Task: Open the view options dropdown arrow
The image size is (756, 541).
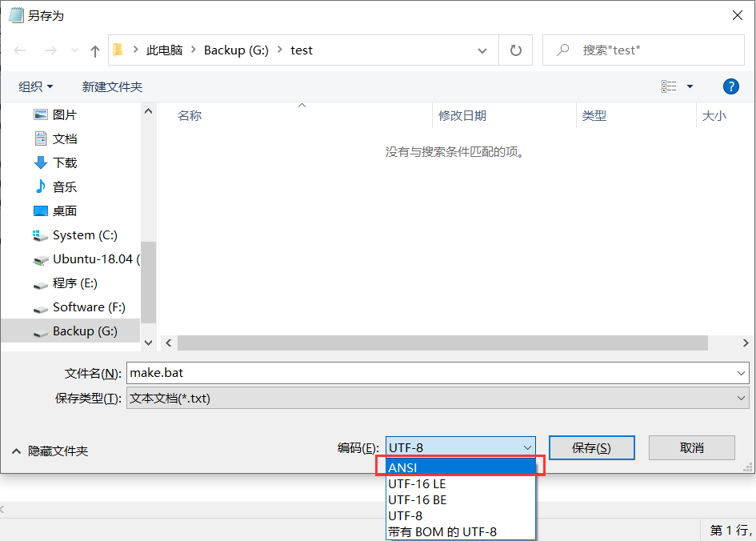Action: point(690,86)
